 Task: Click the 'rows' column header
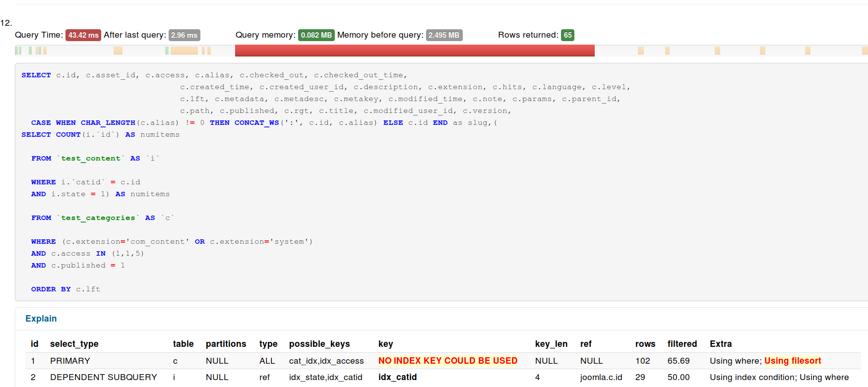(645, 344)
